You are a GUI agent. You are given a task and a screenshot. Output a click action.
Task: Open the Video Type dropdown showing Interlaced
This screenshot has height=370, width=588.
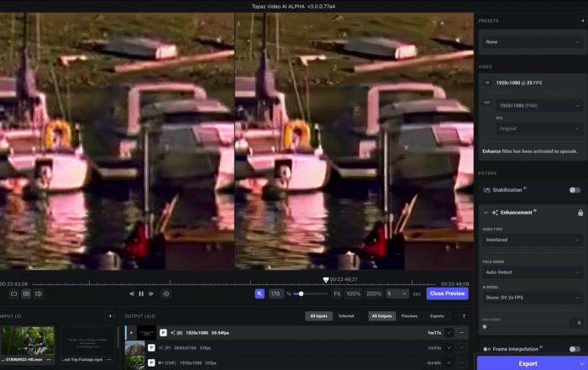pos(532,240)
